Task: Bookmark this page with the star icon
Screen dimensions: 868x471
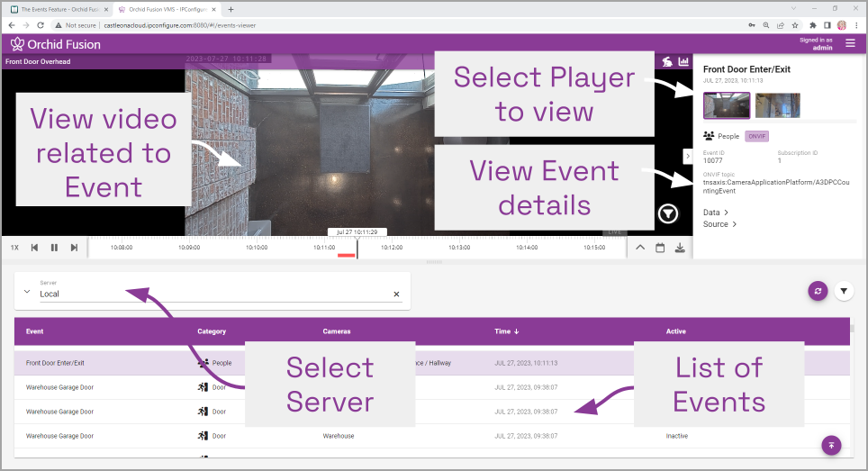Action: (x=795, y=25)
